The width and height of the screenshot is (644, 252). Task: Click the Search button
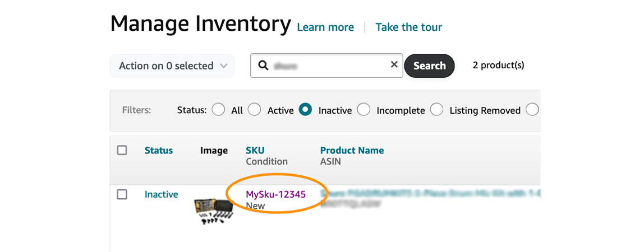429,66
